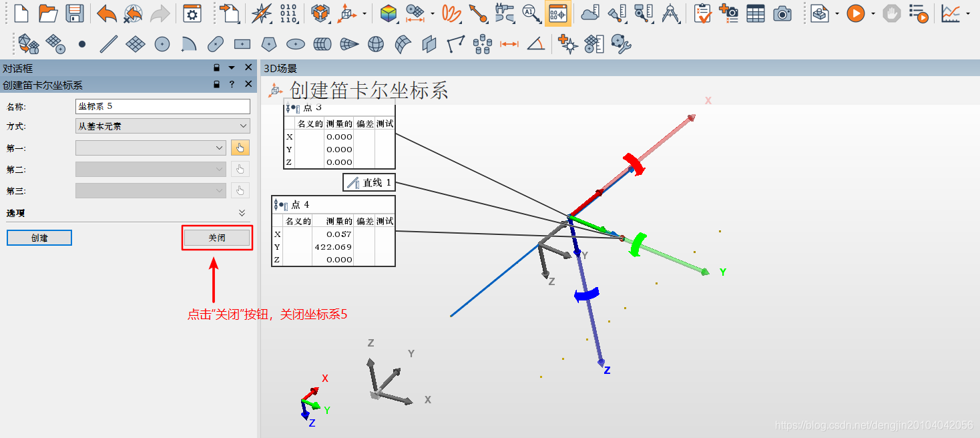Click the 直线 1 label
The height and width of the screenshot is (438, 980).
click(369, 182)
